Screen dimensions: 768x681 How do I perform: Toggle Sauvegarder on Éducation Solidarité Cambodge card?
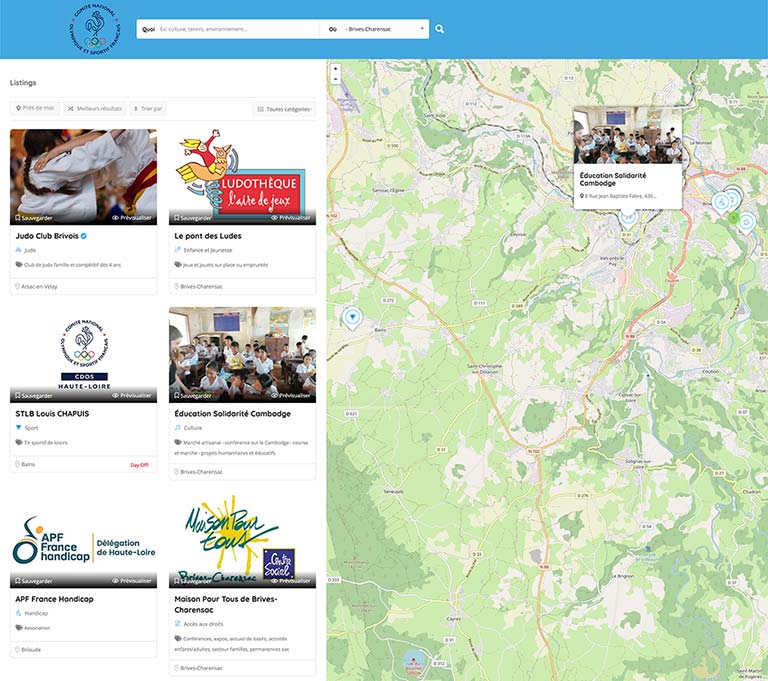coord(192,395)
